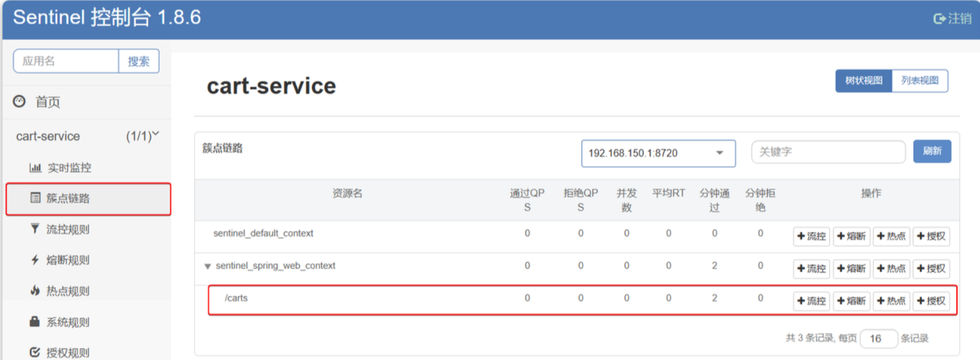Open 流控规则 filter menu item
This screenshot has width=980, height=360.
tap(67, 230)
